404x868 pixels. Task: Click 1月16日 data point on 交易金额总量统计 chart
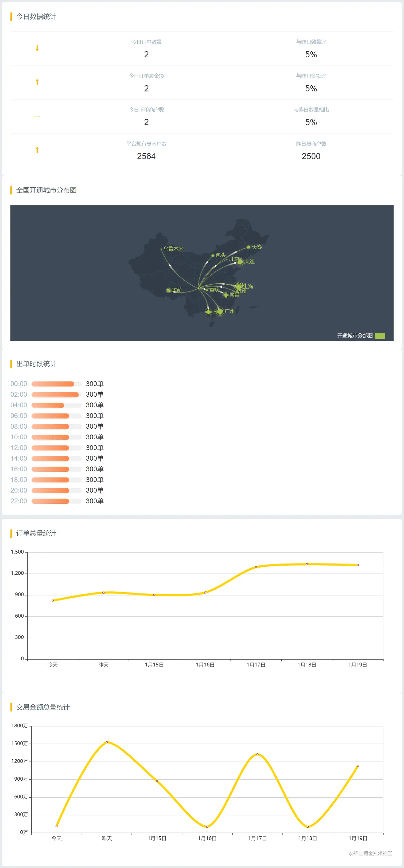(x=207, y=827)
